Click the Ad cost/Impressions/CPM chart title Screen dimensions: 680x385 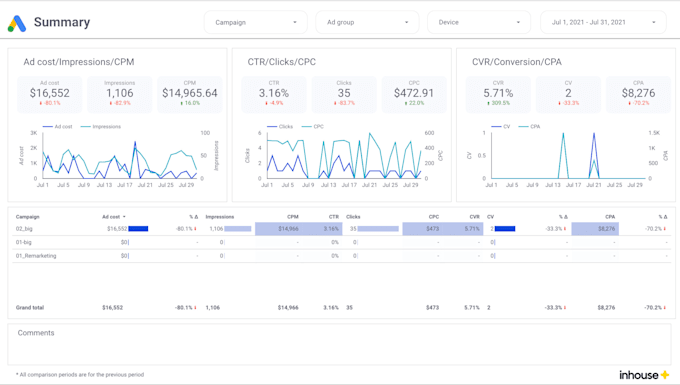coord(79,62)
